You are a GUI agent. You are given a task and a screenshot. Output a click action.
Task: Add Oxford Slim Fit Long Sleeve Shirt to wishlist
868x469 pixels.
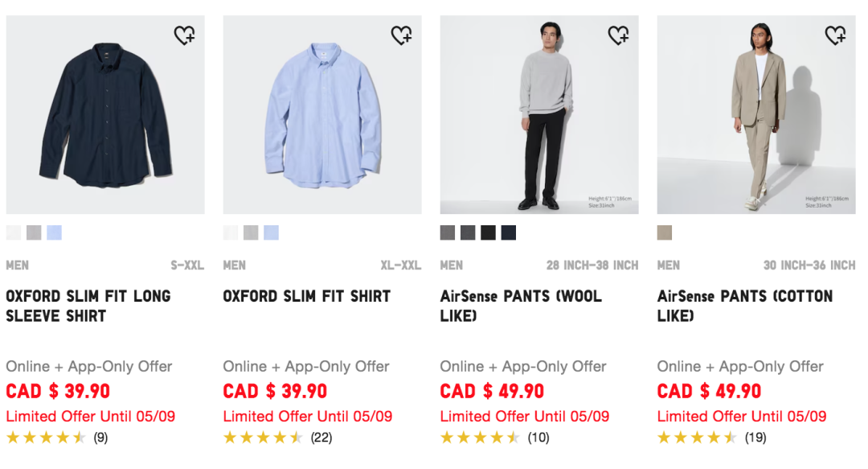point(184,35)
